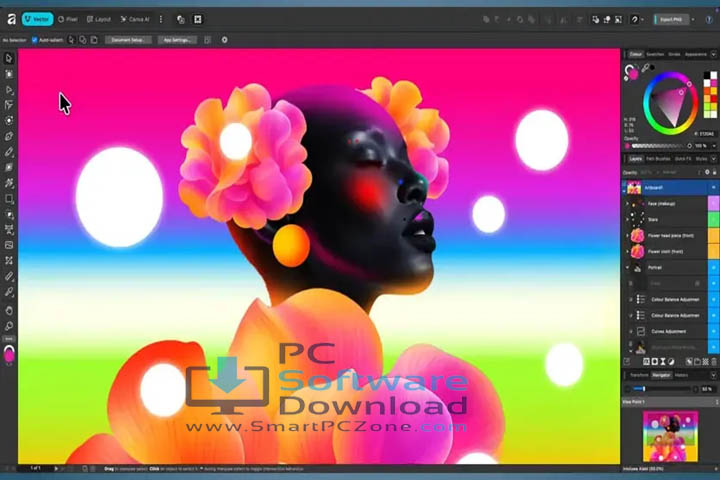The height and width of the screenshot is (480, 720).
Task: Add a group with folder icon
Action: point(697,362)
